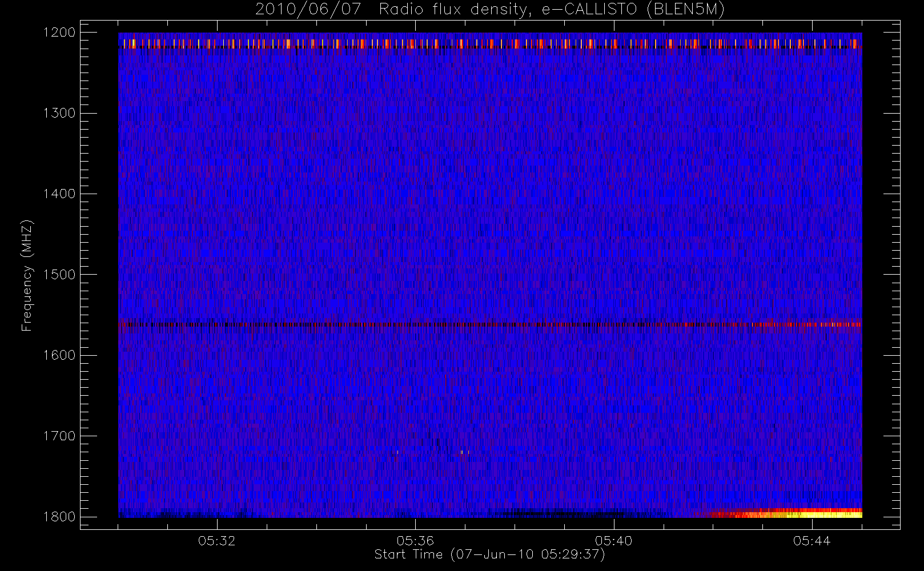The width and height of the screenshot is (924, 571).
Task: Click the plot title "2010/06/07 Radio flux density, e-CALLISTO (BLEN5M)"
Action: point(490,10)
